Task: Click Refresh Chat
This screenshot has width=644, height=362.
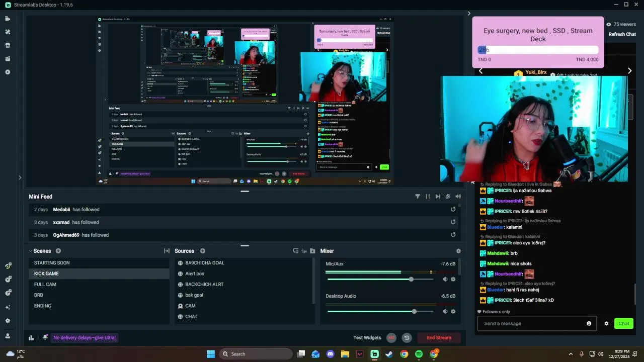Action: click(x=622, y=34)
